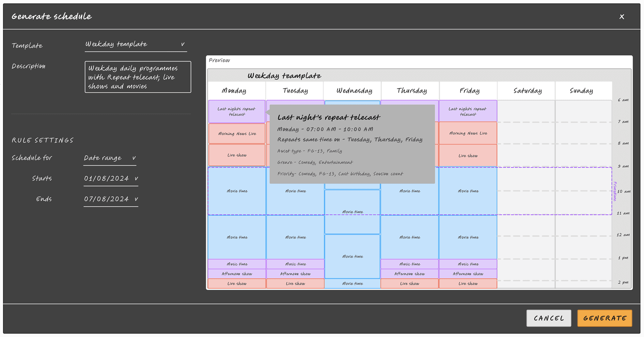Select Monday's Afternoon show block
Image resolution: width=644 pixels, height=337 pixels.
[237, 274]
